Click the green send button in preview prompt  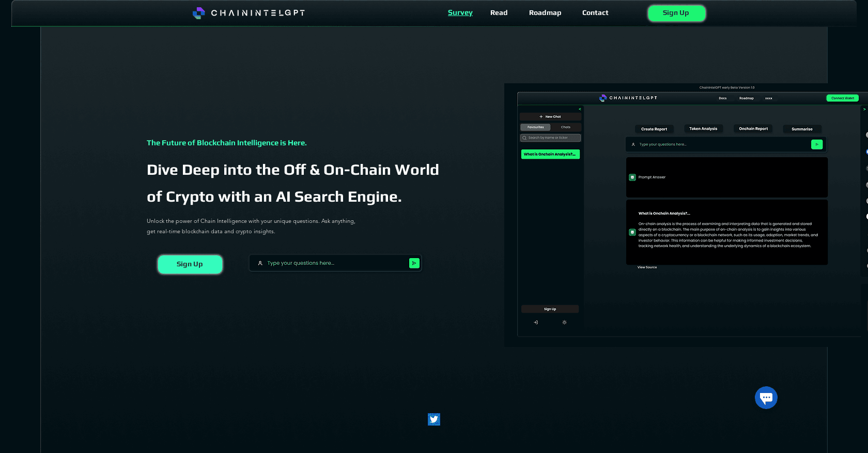tap(817, 145)
